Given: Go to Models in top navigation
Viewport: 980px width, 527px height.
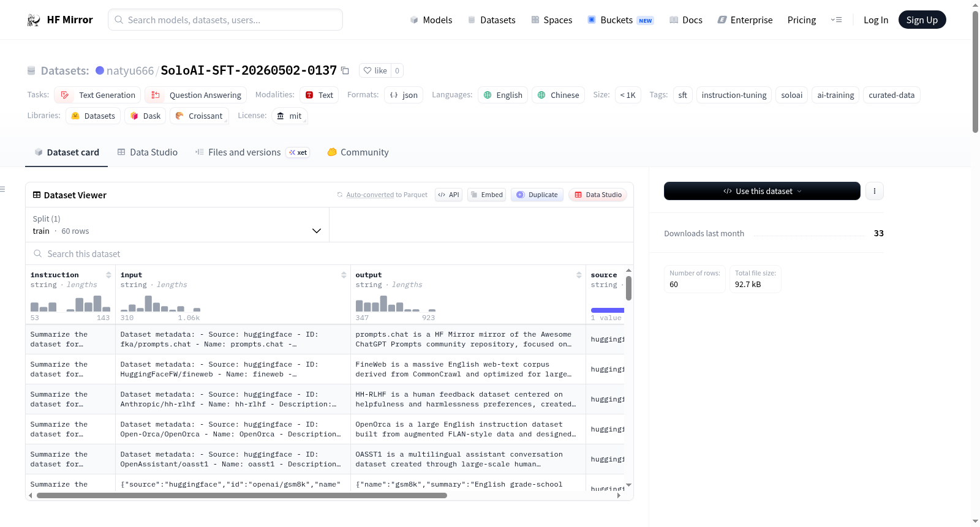Looking at the screenshot, I should click(x=431, y=20).
